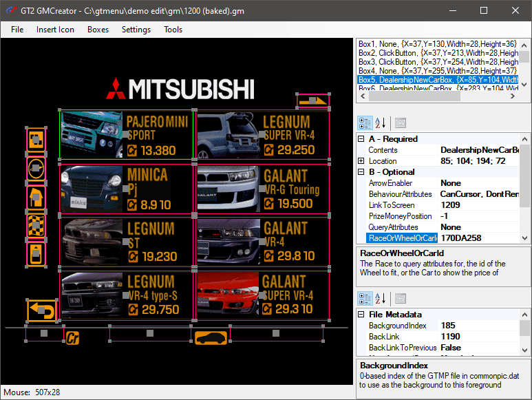Open the Insert Icon menu
Image resolution: width=532 pixels, height=400 pixels.
pyautogui.click(x=55, y=30)
